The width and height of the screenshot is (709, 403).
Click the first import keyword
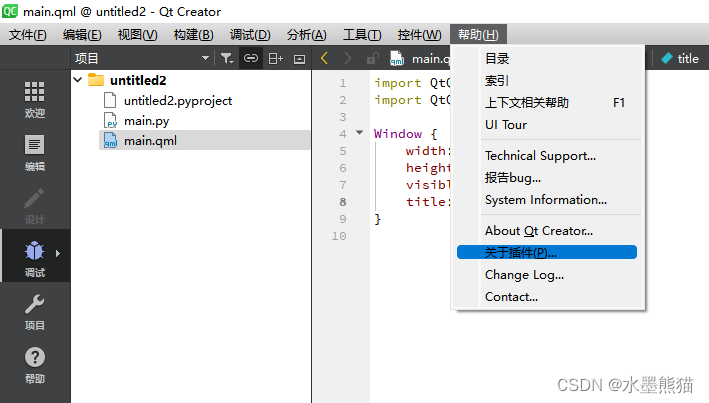tap(397, 83)
